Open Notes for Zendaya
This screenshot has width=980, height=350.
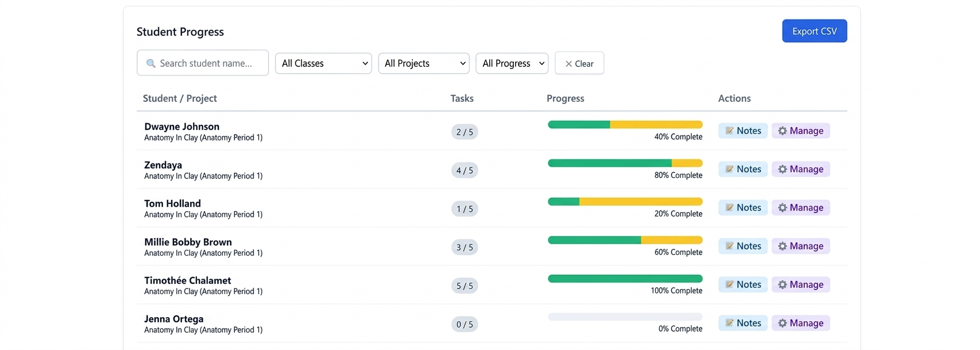(743, 169)
